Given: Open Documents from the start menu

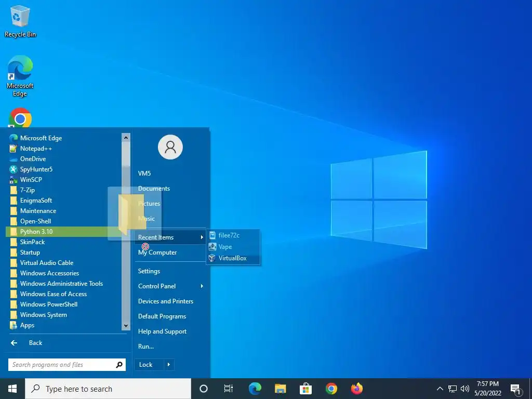Looking at the screenshot, I should click(154, 189).
